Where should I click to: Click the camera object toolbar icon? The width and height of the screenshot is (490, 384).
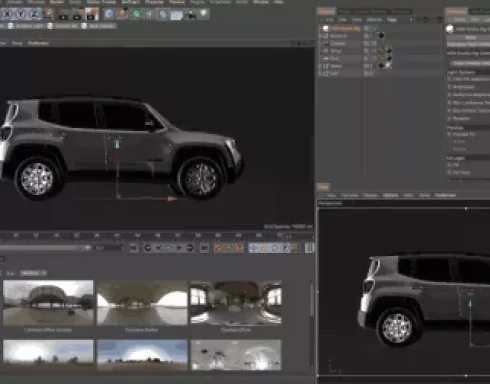(x=190, y=14)
